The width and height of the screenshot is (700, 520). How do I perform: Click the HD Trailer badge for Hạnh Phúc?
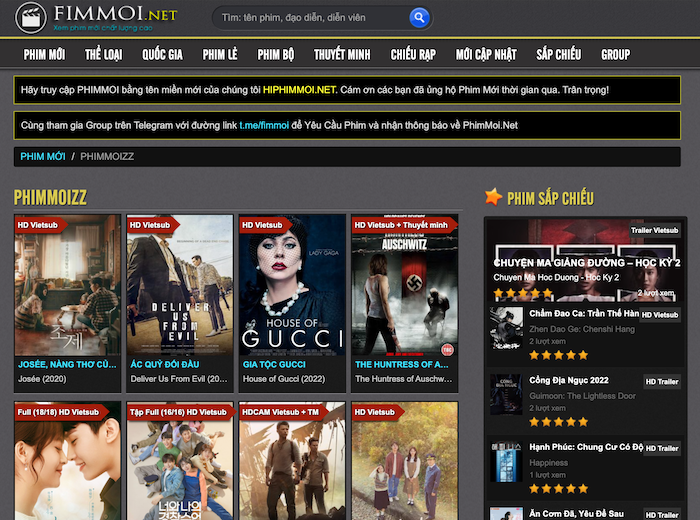(662, 448)
